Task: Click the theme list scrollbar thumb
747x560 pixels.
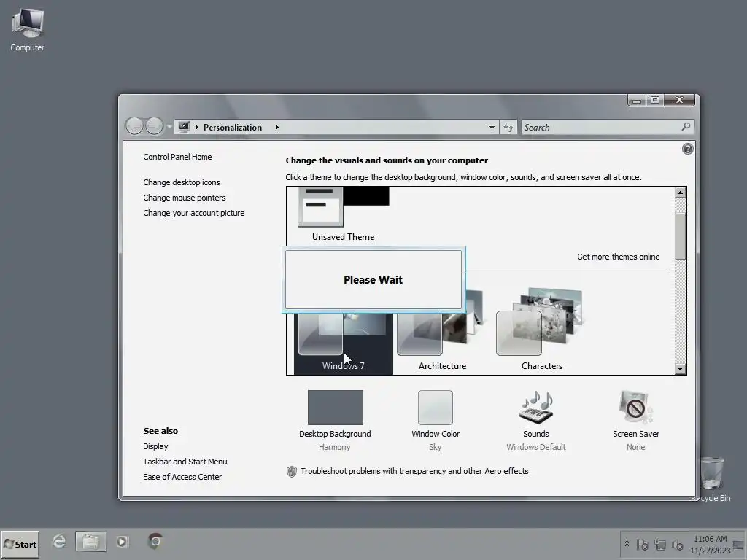Action: click(x=681, y=236)
